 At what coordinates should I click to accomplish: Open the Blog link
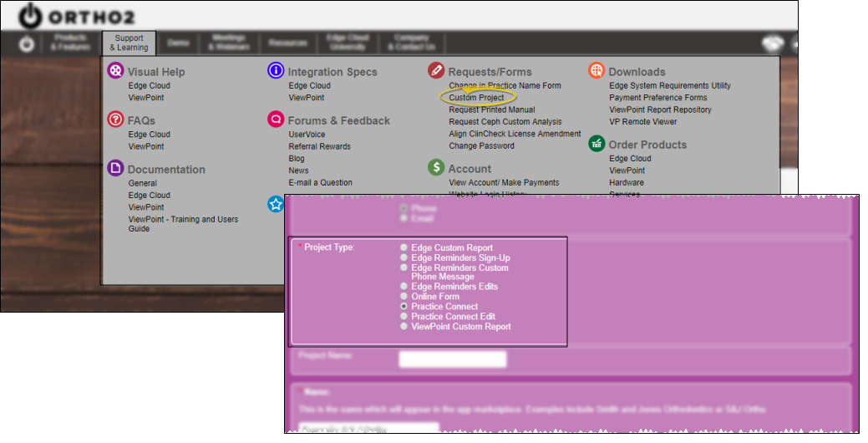(x=297, y=159)
